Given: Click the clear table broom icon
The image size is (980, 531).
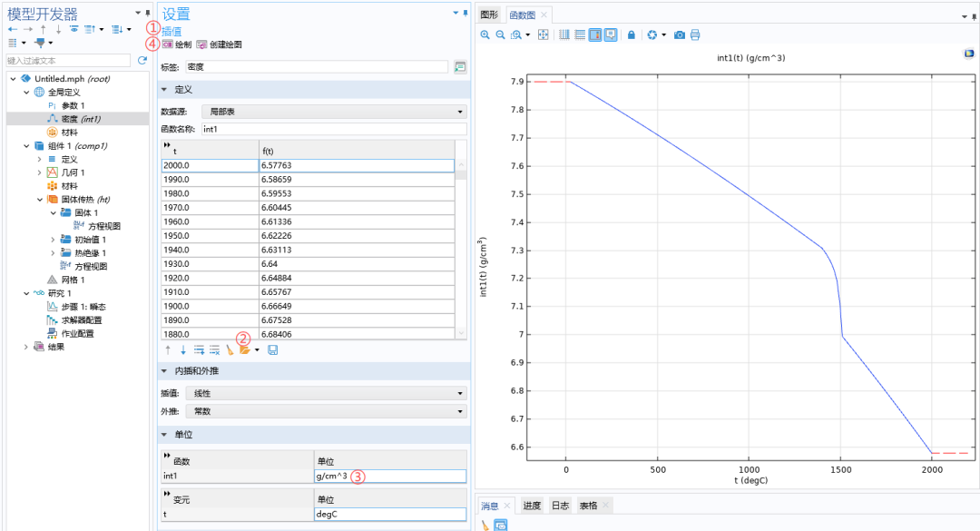Looking at the screenshot, I should pos(230,350).
